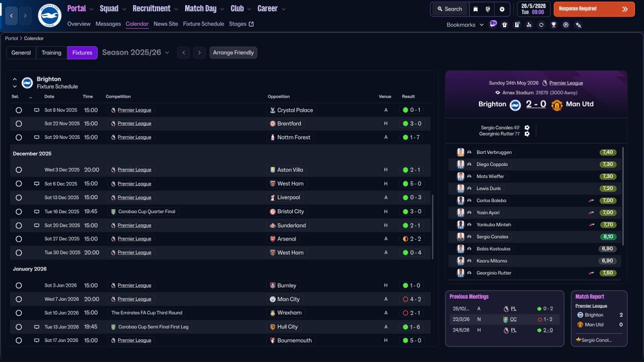Go forward with the right arrow navigation button
Image resolution: width=644 pixels, height=362 pixels.
[x=25, y=16]
